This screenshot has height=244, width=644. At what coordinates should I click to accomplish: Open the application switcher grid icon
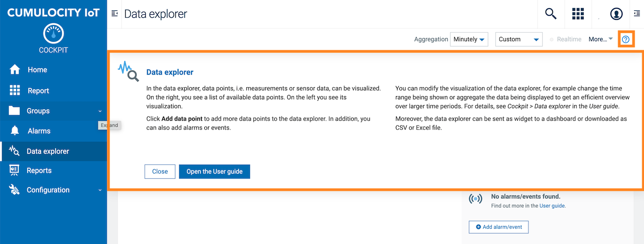tap(578, 14)
